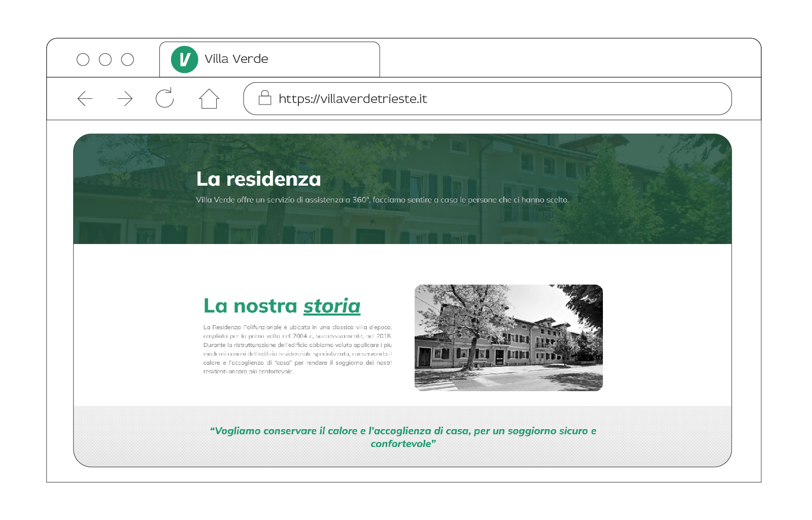The image size is (812, 520).
Task: Click the "La residenza" banner title
Action: (258, 179)
